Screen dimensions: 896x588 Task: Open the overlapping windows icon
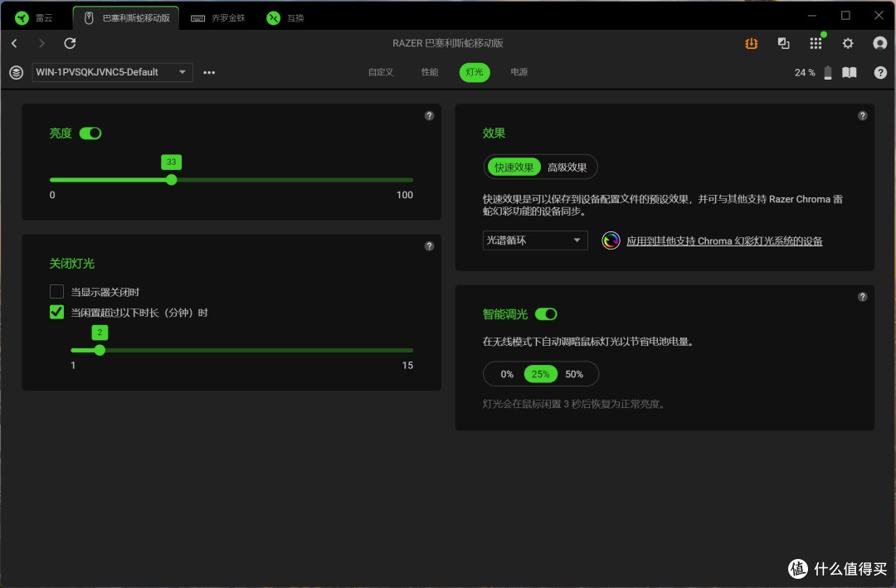click(x=783, y=43)
